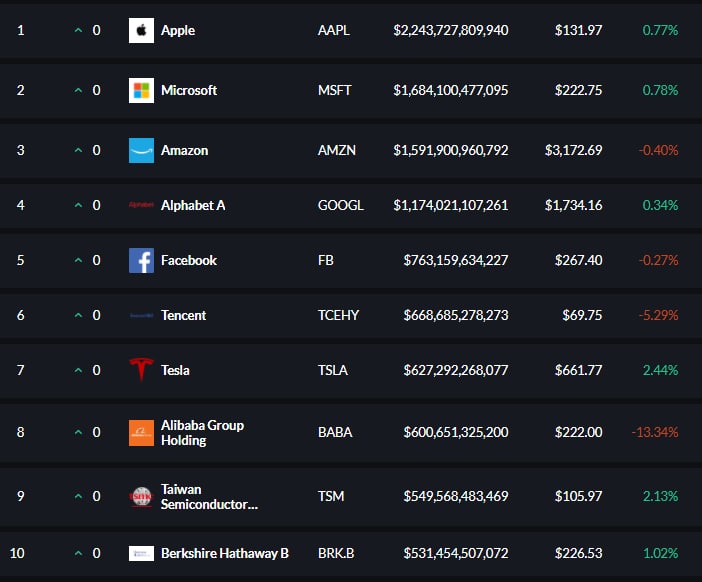This screenshot has width=702, height=582.
Task: Click the green rank arrow in Taiwan Semiconductor row
Action: tap(78, 496)
